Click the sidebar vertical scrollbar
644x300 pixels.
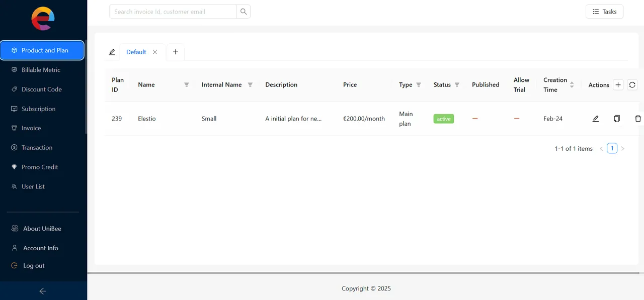pyautogui.click(x=86, y=86)
